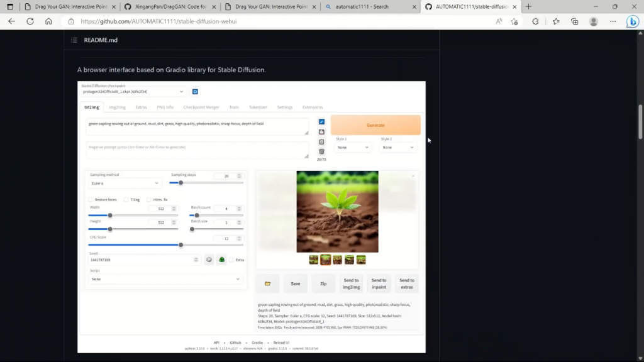
Task: Select the second thumbnail below the sapling image
Action: [326, 260]
